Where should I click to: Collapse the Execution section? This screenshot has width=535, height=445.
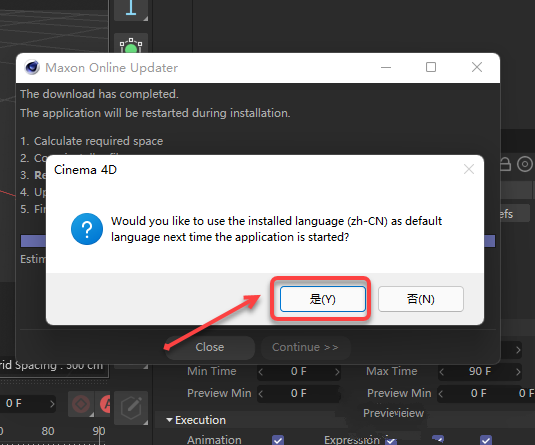[x=169, y=420]
